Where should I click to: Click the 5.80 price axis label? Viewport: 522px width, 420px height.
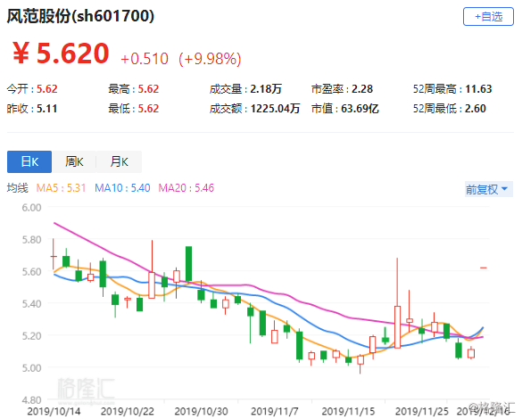point(31,240)
